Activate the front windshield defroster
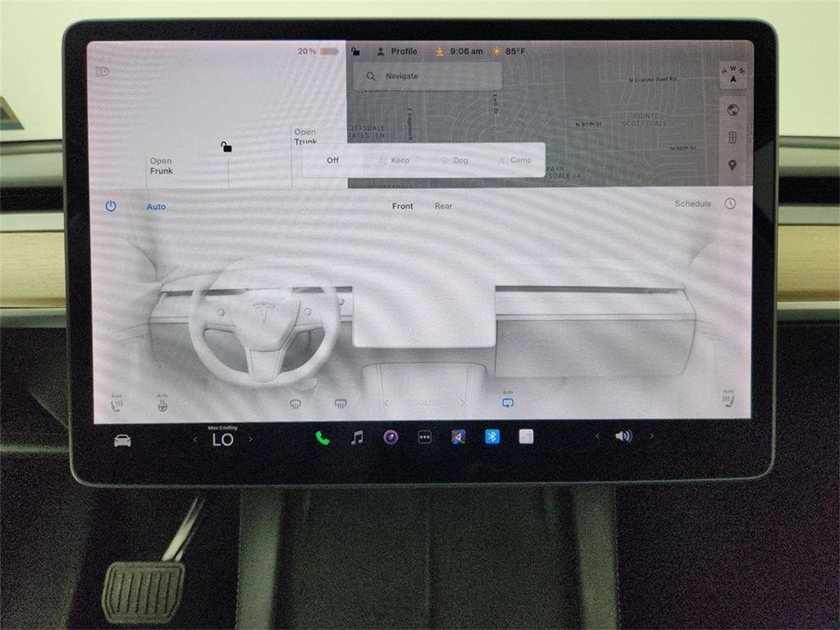This screenshot has height=630, width=840. point(297,403)
